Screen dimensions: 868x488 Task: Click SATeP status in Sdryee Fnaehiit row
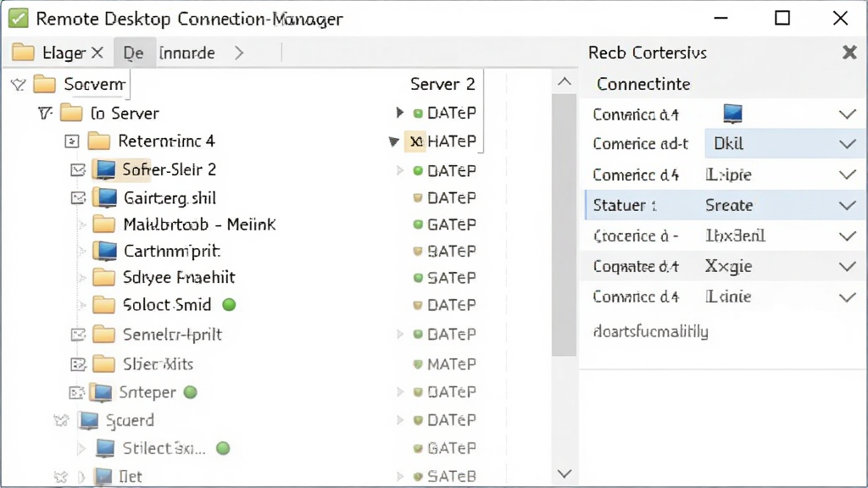(x=451, y=278)
